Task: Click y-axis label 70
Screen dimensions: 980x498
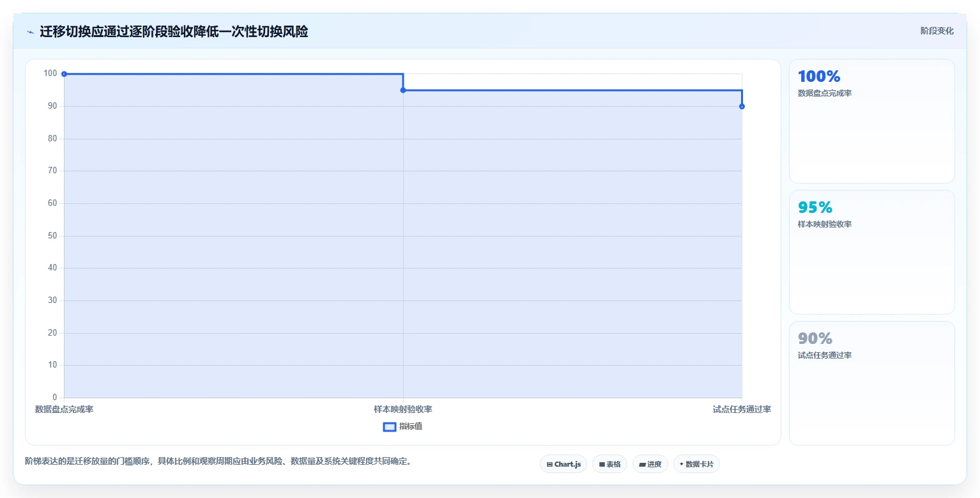Action: (x=52, y=171)
